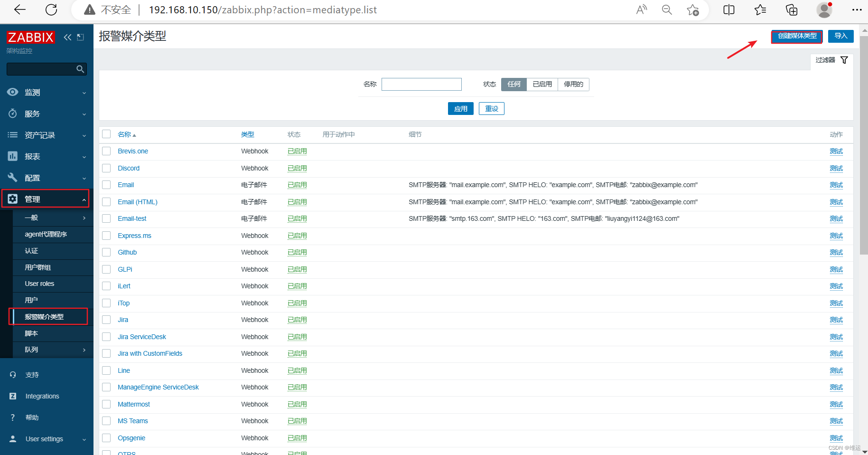Viewport: 868px width, 455px height.
Task: Click the 名称 filter input field
Action: click(421, 84)
